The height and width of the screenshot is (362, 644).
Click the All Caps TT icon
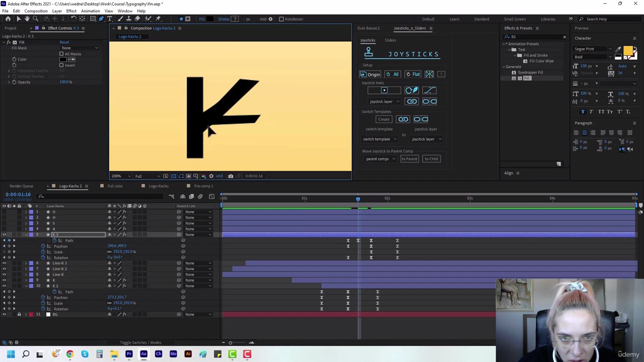[x=601, y=112]
